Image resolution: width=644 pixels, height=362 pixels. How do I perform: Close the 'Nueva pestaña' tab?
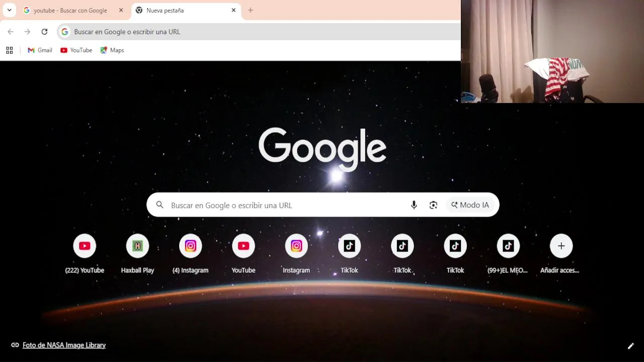click(233, 10)
